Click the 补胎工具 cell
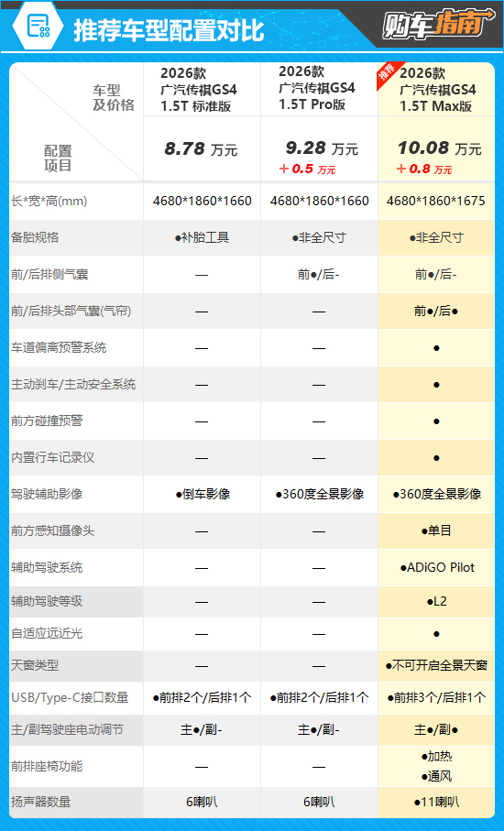 coord(202,237)
